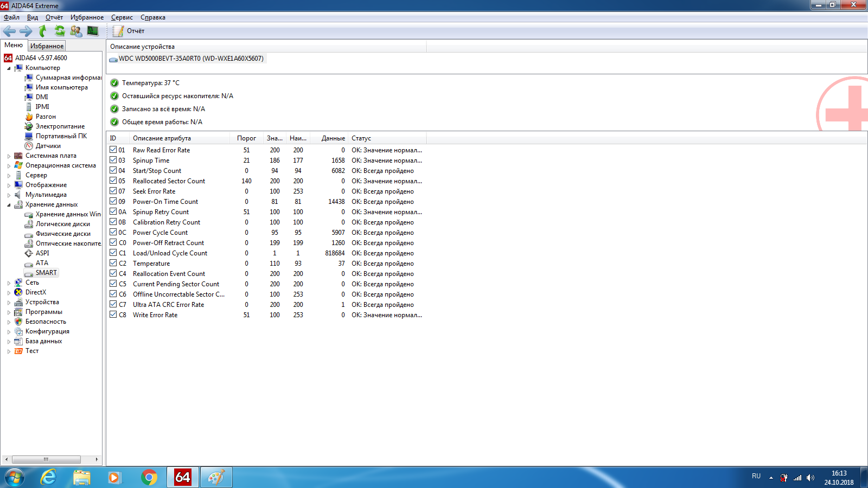Image resolution: width=868 pixels, height=488 pixels.
Task: Uncheck attribute C5 Current Pending Sector Count
Action: click(x=113, y=284)
